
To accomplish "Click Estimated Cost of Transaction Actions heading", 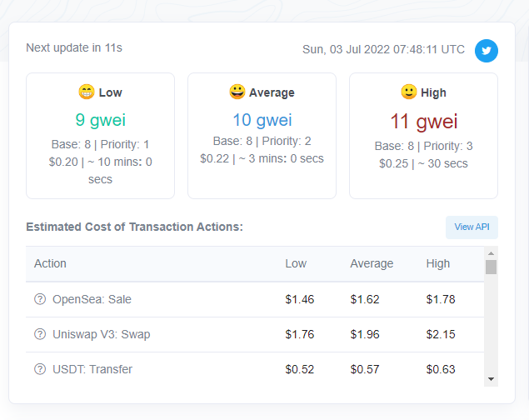I will tap(135, 227).
